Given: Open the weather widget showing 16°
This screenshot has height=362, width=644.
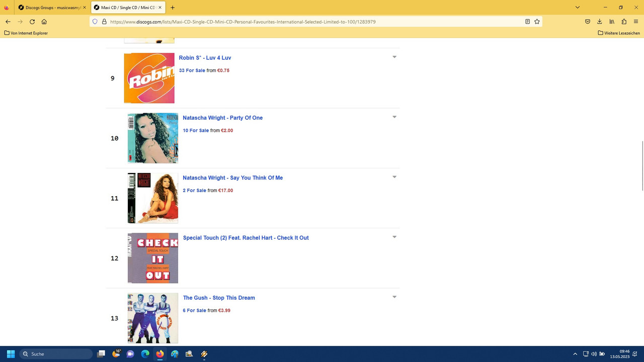Looking at the screenshot, I should click(x=116, y=354).
